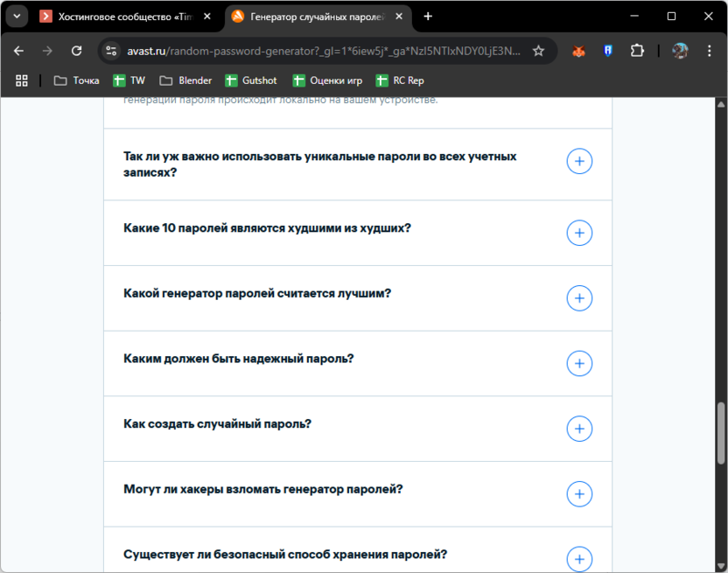Expand the best password generator question

(x=579, y=298)
